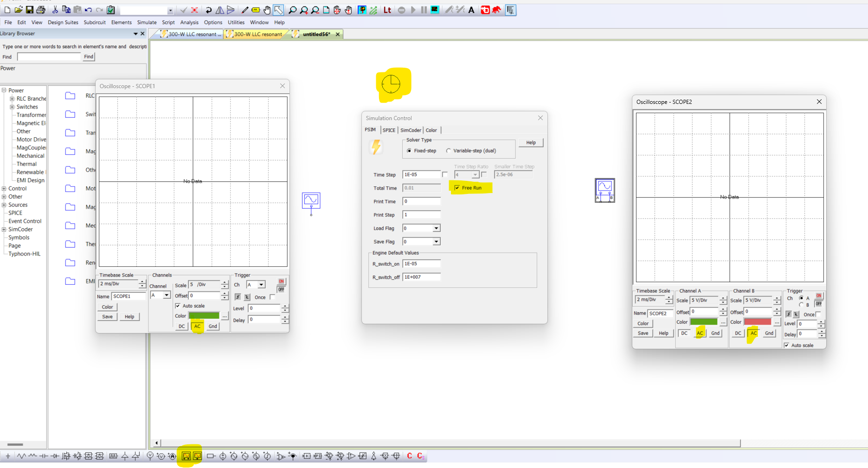Select the Fixed-step solver type
The height and width of the screenshot is (468, 868).
point(409,151)
